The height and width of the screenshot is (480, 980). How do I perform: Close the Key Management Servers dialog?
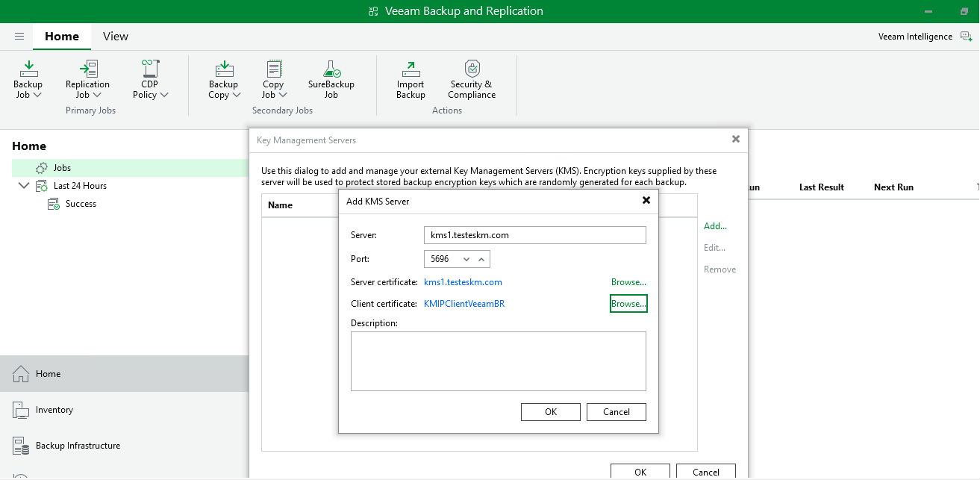pos(736,139)
